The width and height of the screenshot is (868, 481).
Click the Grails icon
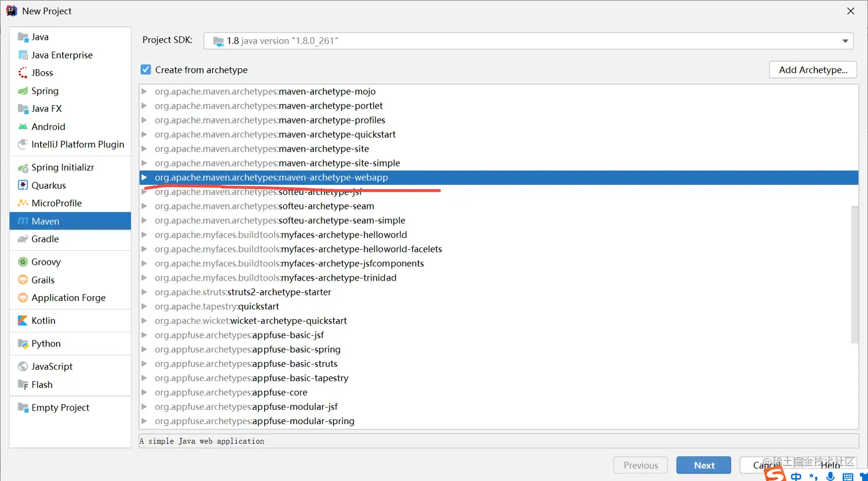23,280
